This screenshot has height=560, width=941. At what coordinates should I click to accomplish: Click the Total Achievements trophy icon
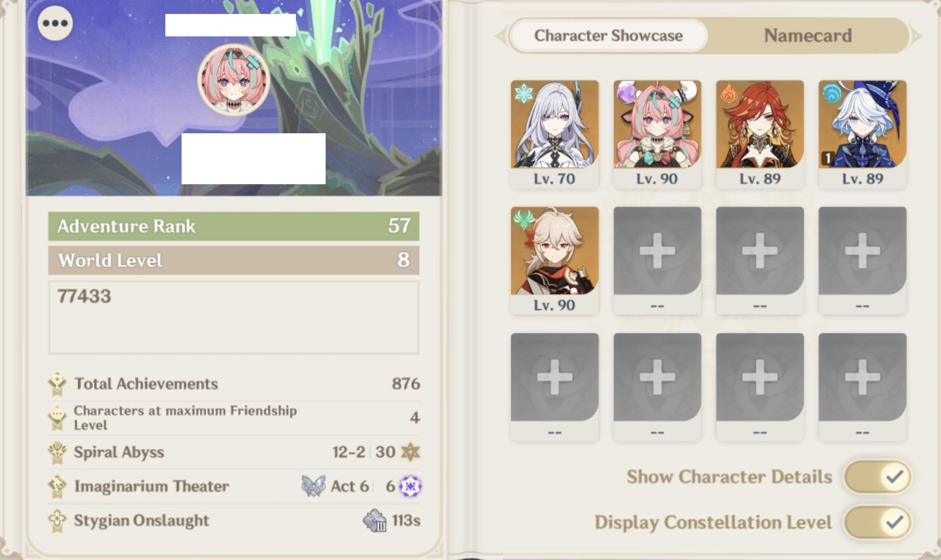pyautogui.click(x=57, y=384)
